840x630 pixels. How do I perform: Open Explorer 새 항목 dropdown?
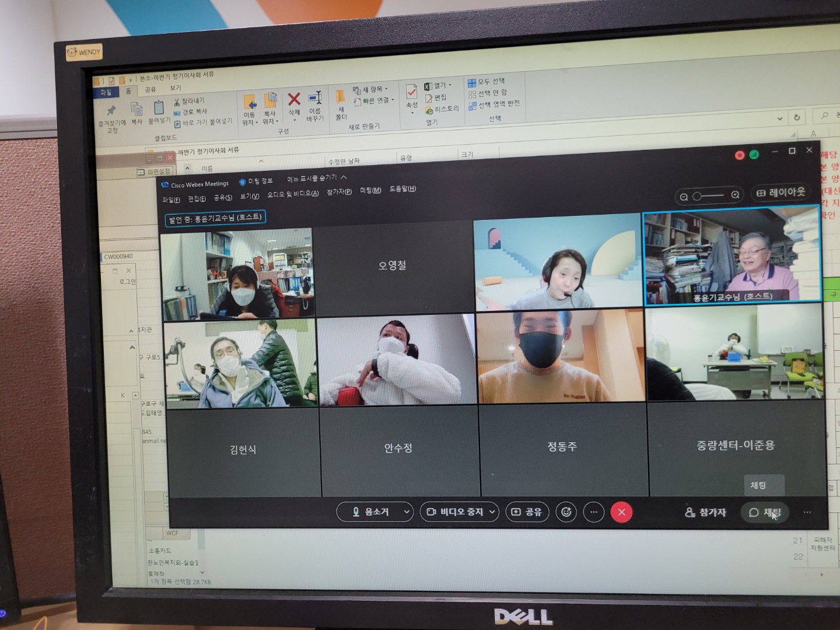coord(370,90)
